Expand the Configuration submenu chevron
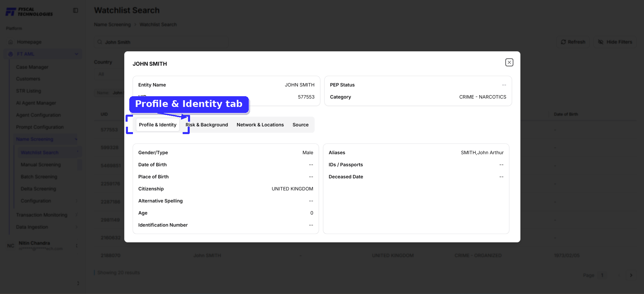 pos(77,201)
